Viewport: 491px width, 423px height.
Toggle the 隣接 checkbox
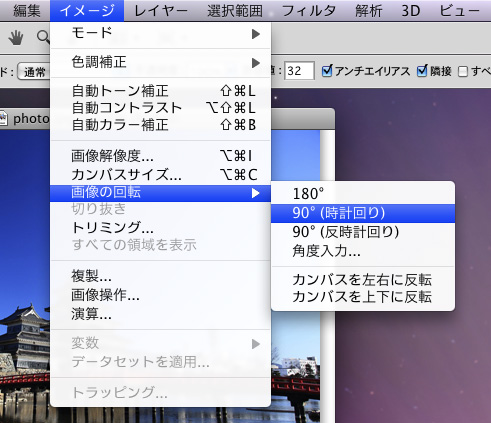tap(422, 71)
